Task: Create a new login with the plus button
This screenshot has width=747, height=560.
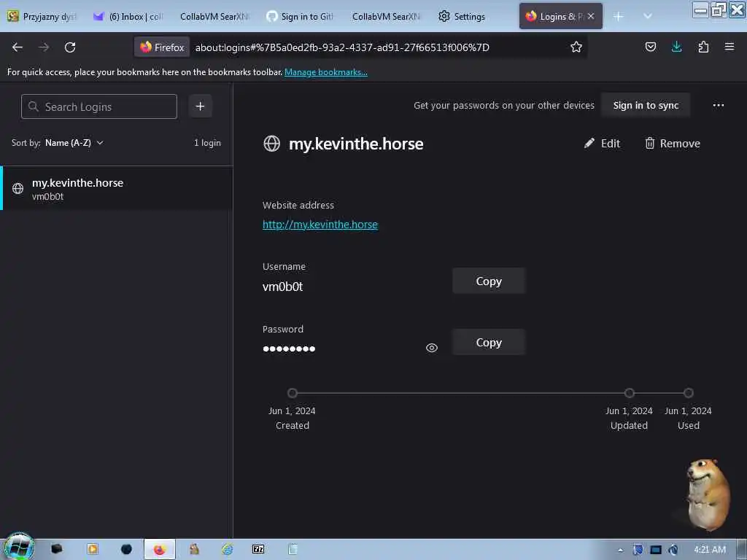Action: coord(200,106)
